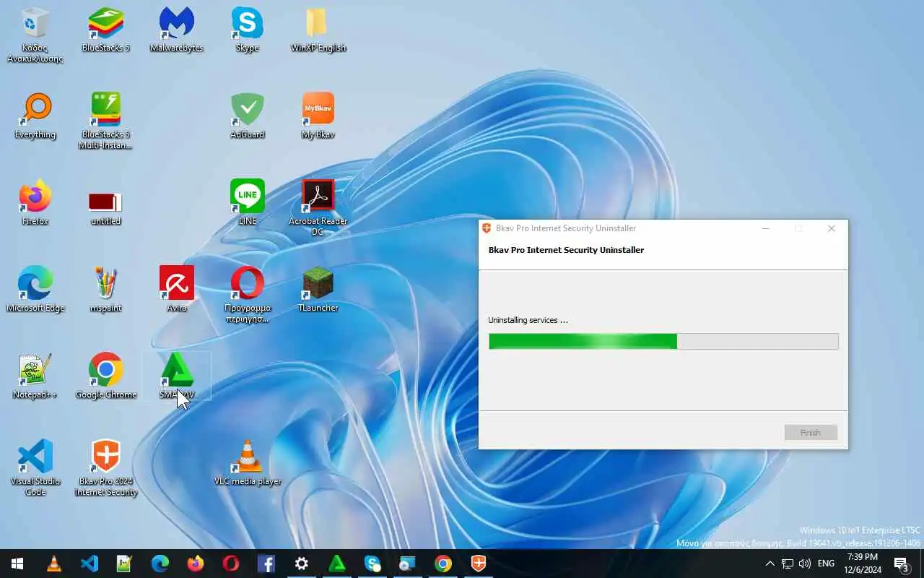Open Settings gear in the taskbar
Screen dimensions: 924x578
(x=302, y=564)
